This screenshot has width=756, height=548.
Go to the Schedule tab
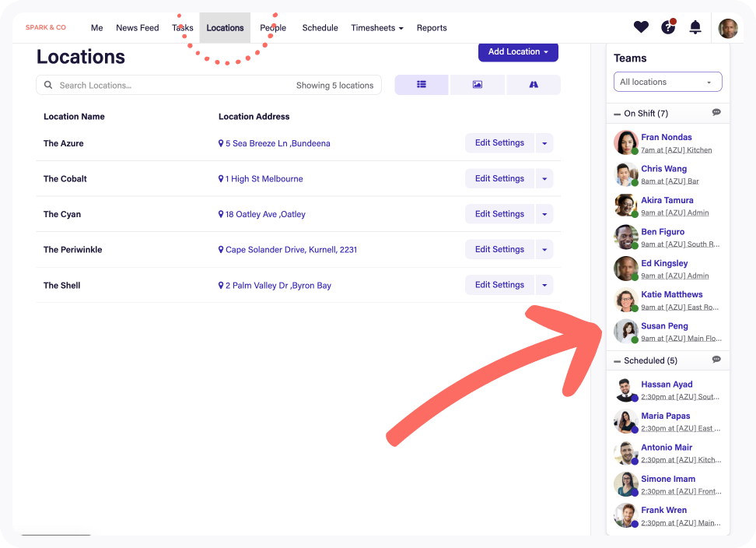(320, 28)
